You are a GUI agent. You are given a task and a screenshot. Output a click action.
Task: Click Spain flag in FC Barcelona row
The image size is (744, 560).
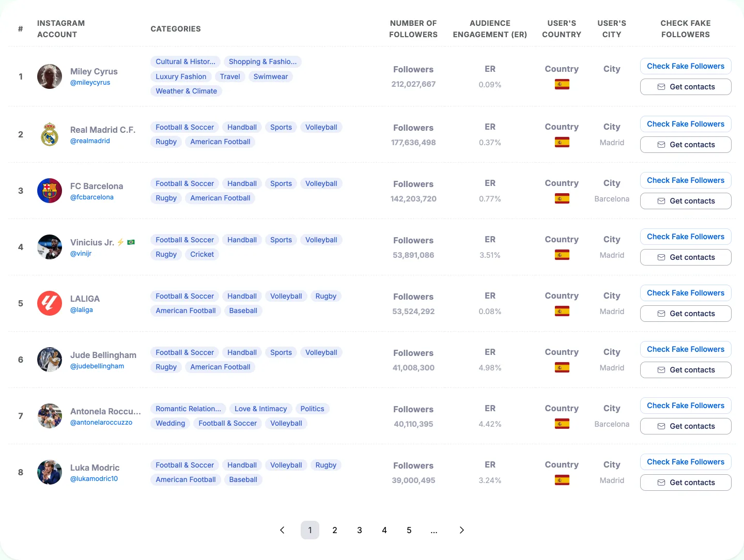tap(562, 198)
